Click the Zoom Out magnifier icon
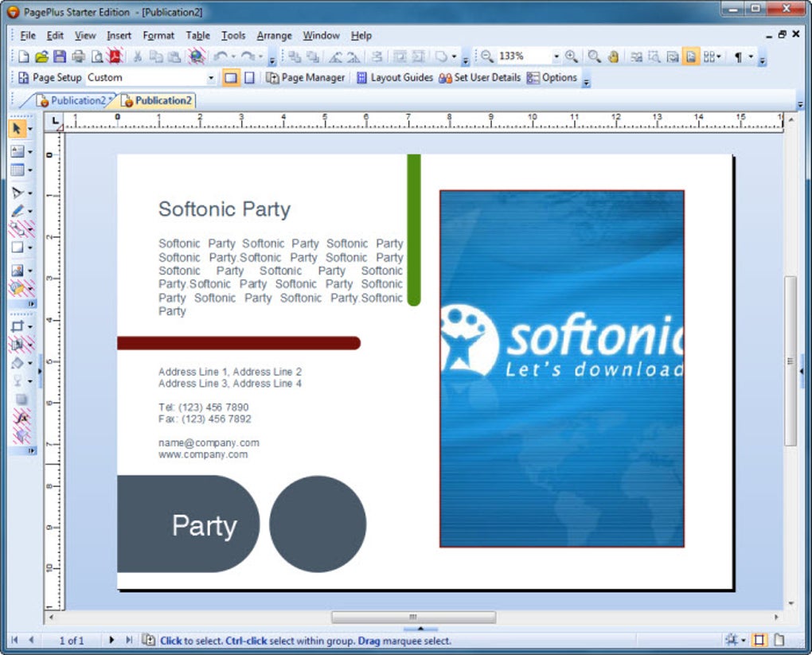 tap(486, 57)
